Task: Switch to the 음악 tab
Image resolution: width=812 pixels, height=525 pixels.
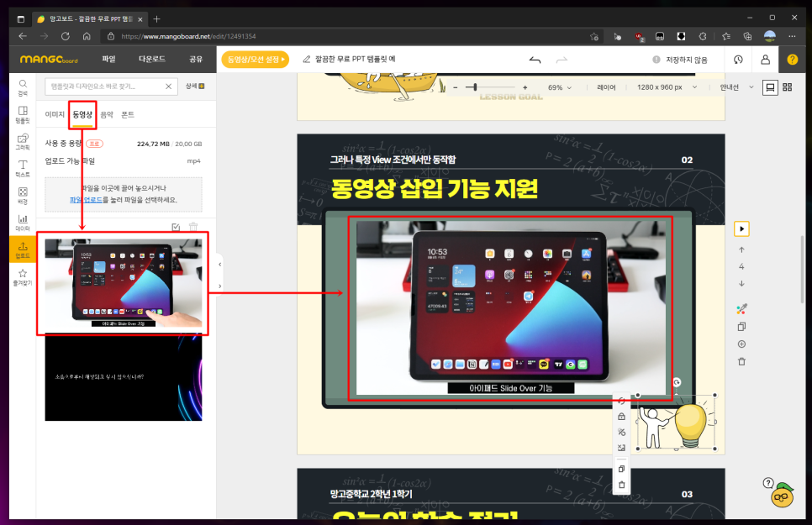Action: pos(107,114)
